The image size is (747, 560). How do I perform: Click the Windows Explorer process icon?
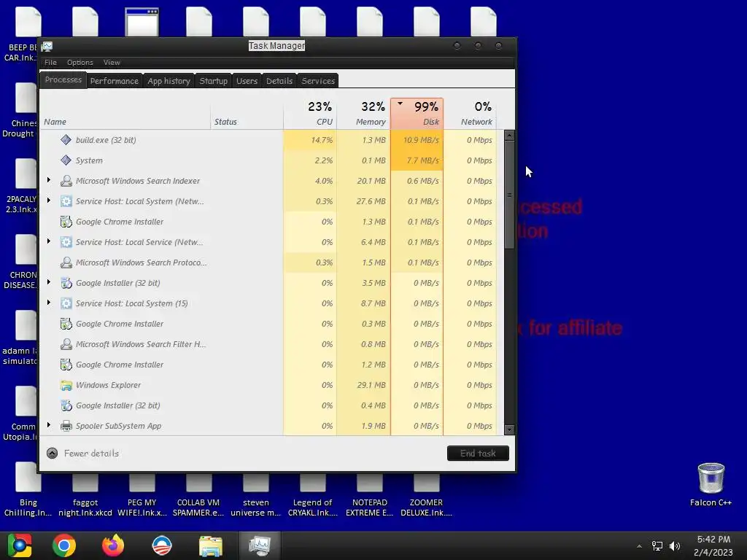tap(66, 385)
